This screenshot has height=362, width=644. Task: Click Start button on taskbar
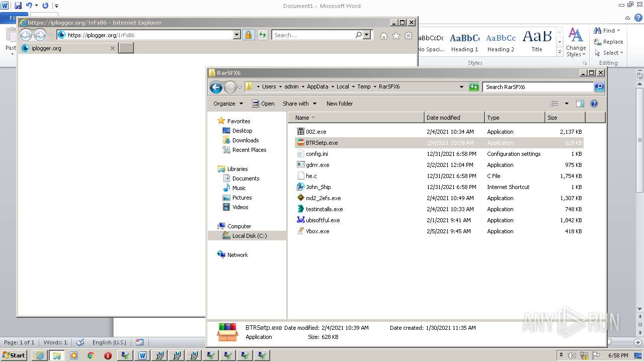coord(14,355)
